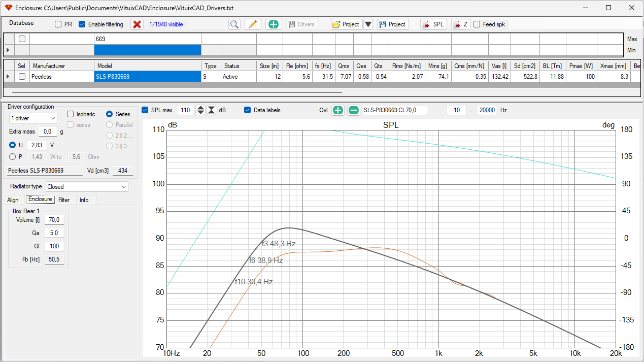Screen dimensions: 644x362
Task: Click the red X clear filter icon
Action: point(137,24)
